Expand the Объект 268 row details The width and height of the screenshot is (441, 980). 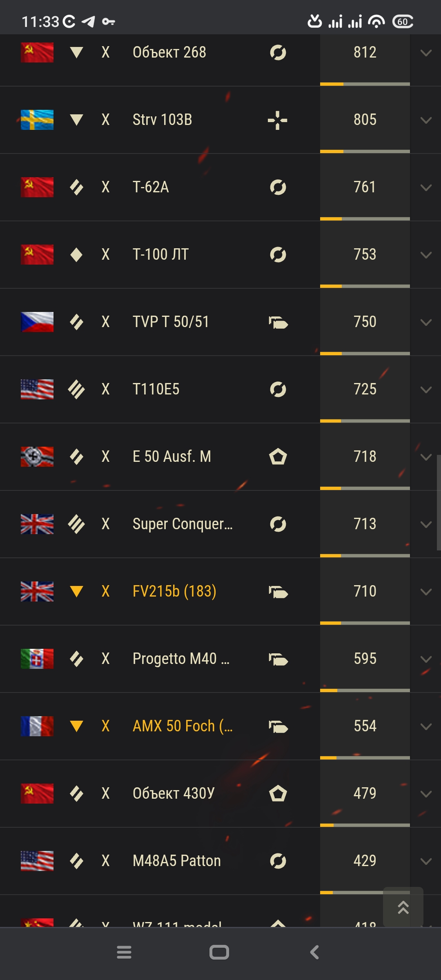426,53
